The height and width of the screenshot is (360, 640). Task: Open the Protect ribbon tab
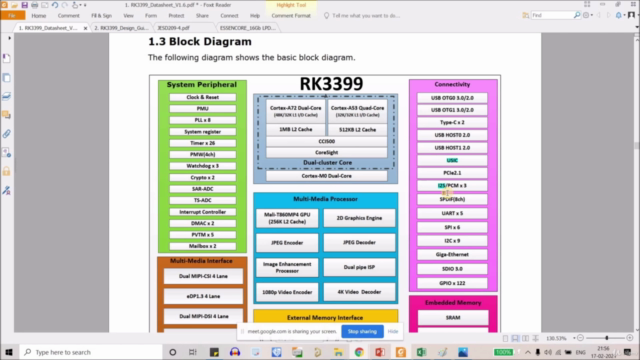tap(176, 16)
